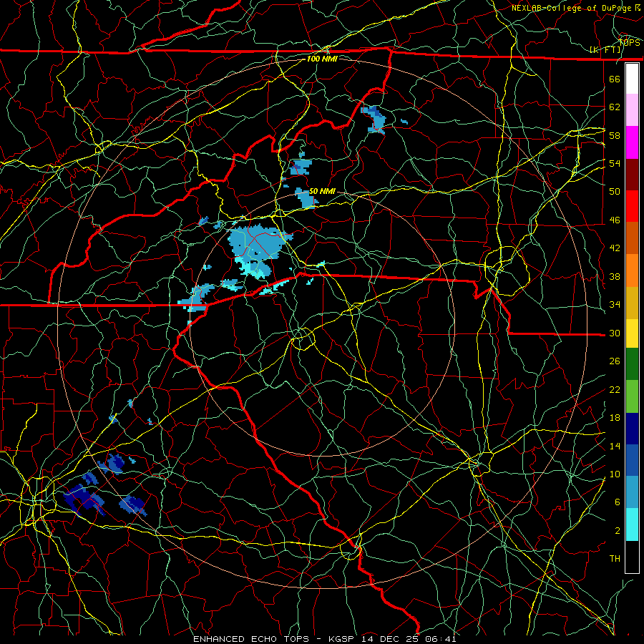Click the gold legend color band
This screenshot has width=644, height=644.
pos(632,303)
